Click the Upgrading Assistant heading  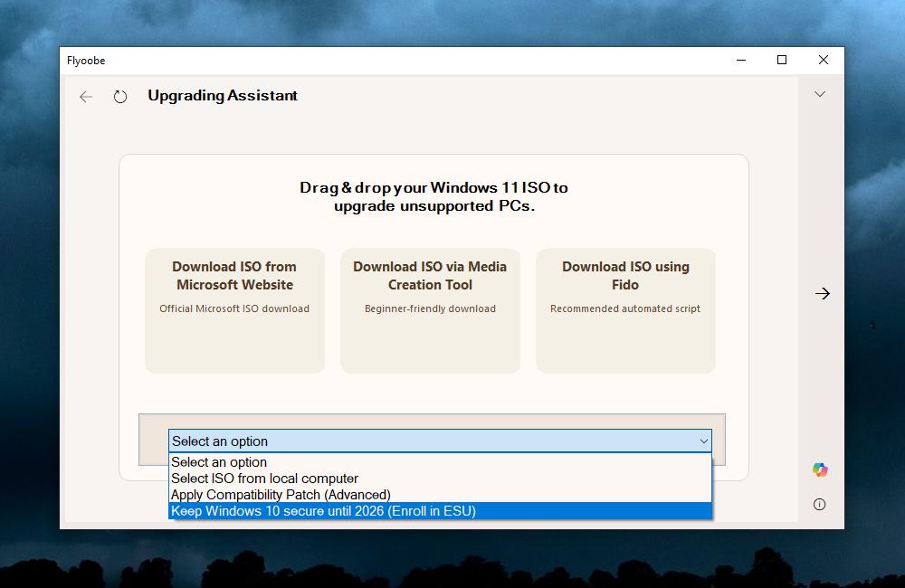pos(223,96)
